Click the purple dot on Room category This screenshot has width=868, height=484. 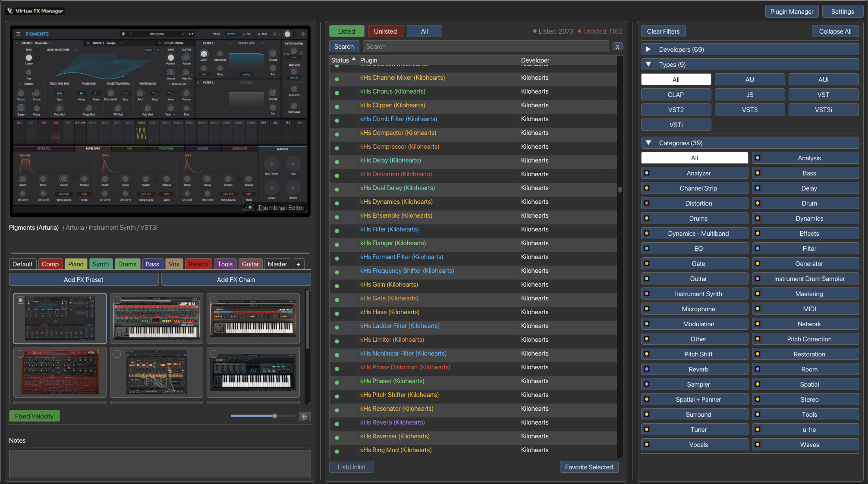click(758, 369)
